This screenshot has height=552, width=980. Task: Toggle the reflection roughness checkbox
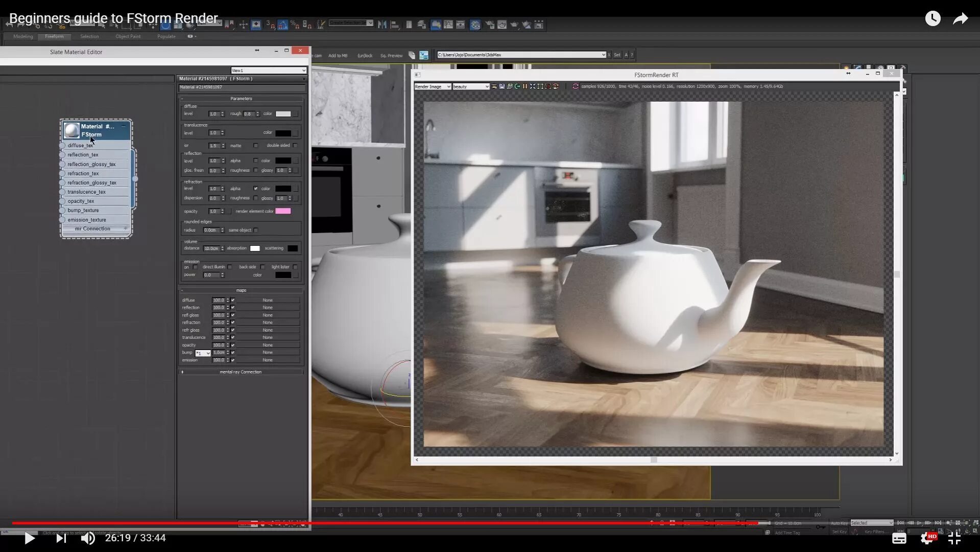click(x=256, y=170)
